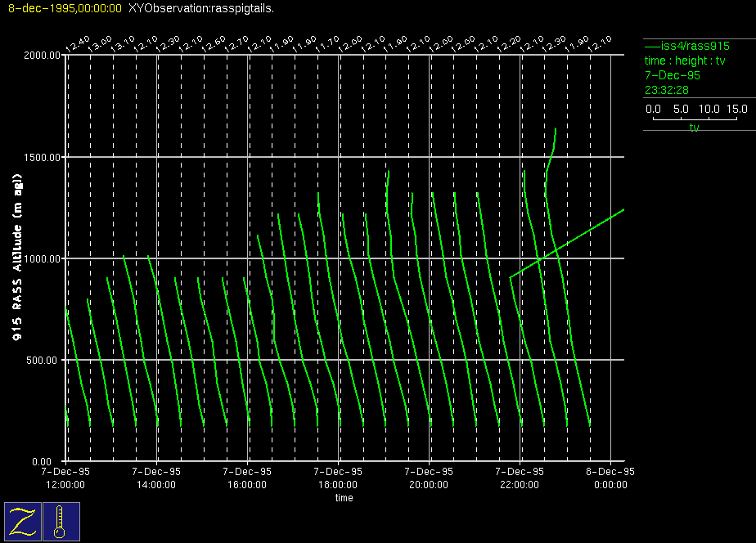Click the tv scale bar in legend
Image resolution: width=756 pixels, height=543 pixels.
[x=695, y=119]
